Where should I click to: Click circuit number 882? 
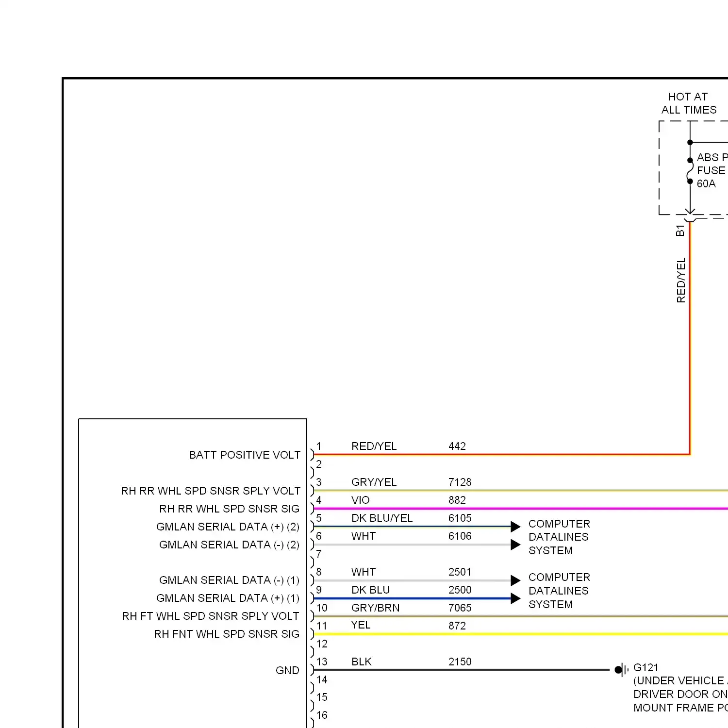point(457,500)
